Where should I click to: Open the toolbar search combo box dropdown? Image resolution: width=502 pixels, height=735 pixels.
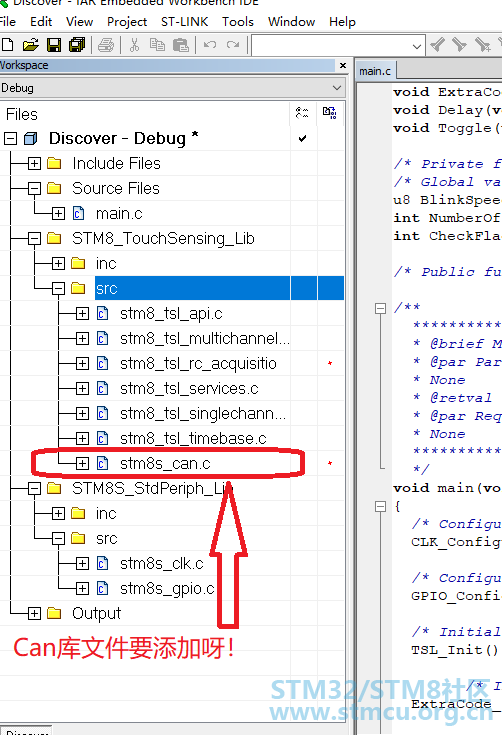416,46
